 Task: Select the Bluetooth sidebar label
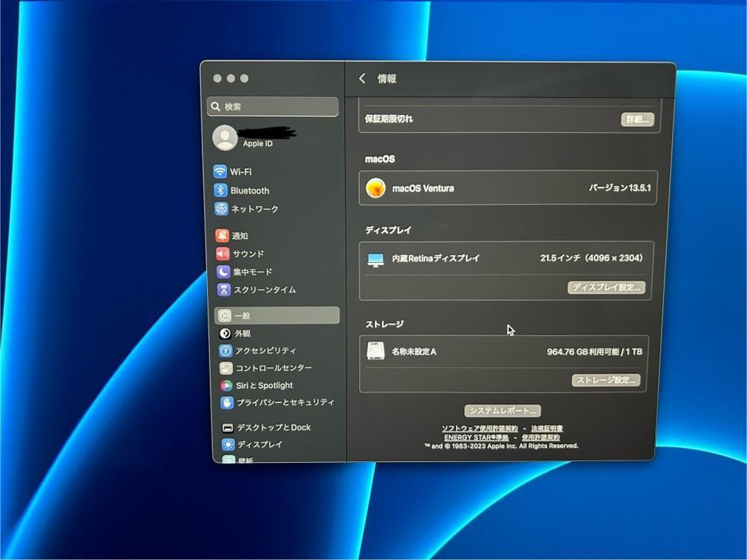250,191
